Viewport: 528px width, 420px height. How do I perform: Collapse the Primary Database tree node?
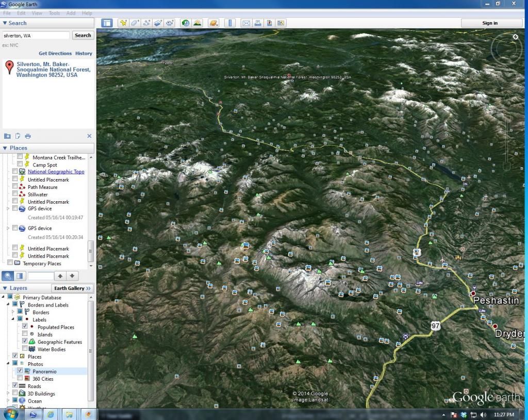pos(4,297)
